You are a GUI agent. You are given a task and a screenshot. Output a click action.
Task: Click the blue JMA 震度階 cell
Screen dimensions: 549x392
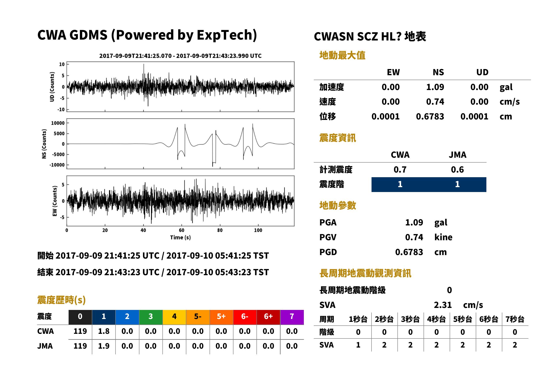coord(458,184)
